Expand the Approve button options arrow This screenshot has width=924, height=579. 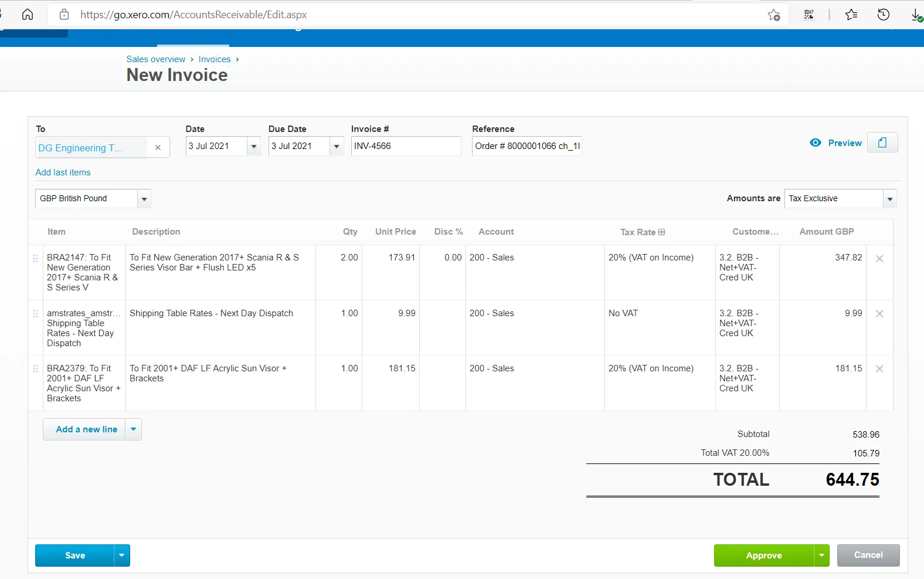(x=821, y=556)
